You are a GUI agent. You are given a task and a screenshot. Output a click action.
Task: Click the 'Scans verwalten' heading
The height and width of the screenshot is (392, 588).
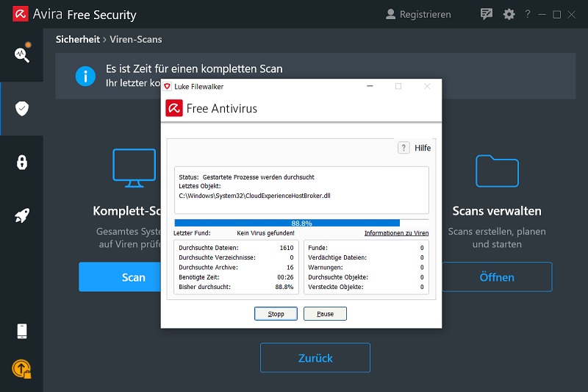[x=497, y=211]
